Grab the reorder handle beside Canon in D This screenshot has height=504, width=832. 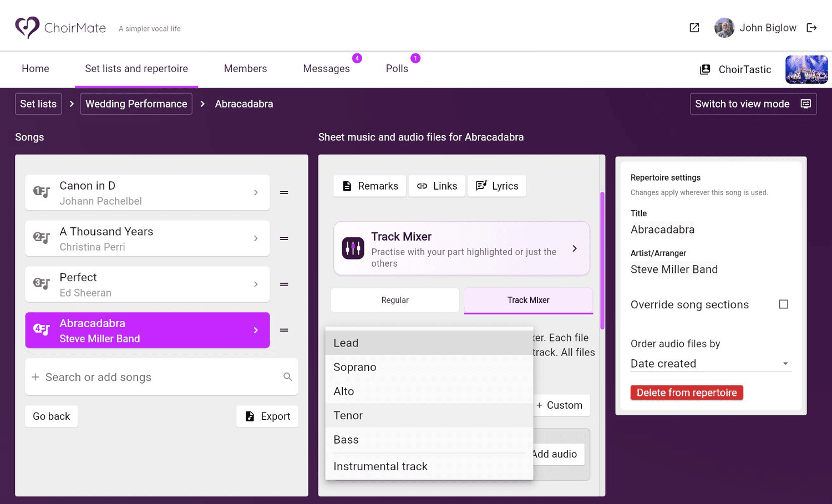(284, 192)
